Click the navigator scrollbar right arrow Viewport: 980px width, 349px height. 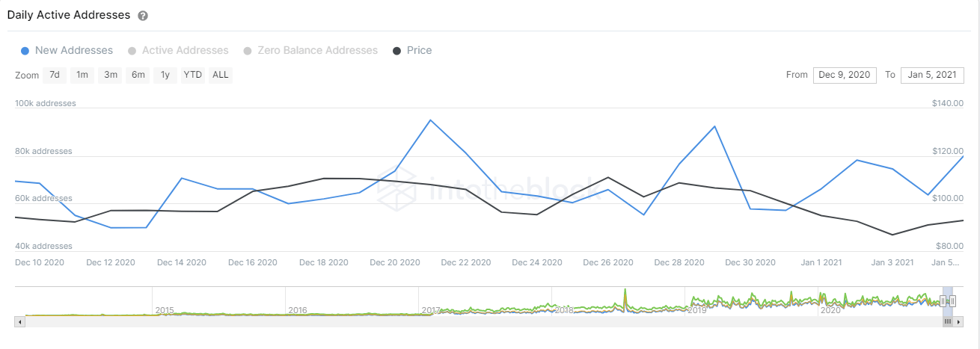click(x=960, y=321)
